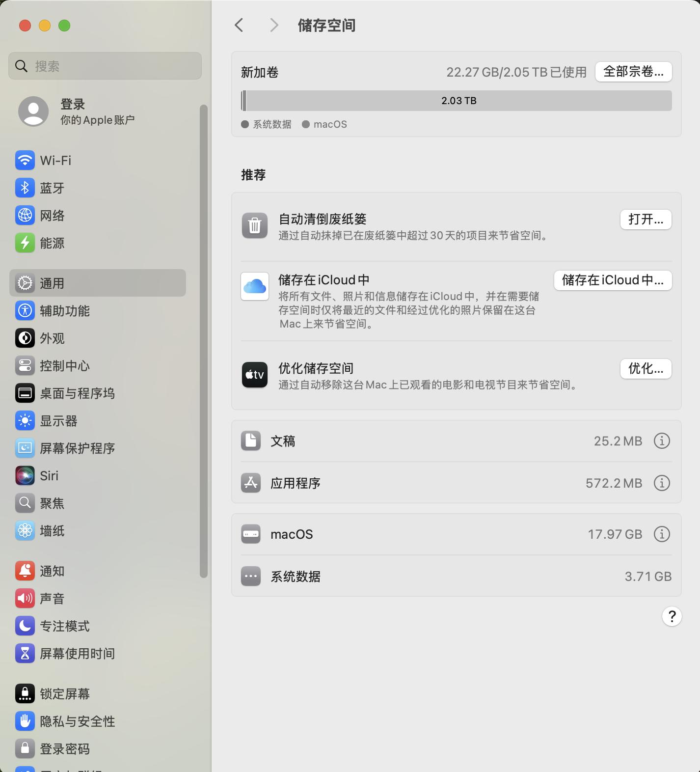This screenshot has width=700, height=772.
Task: Open 储存在 iCloud 中 options button
Action: click(613, 280)
